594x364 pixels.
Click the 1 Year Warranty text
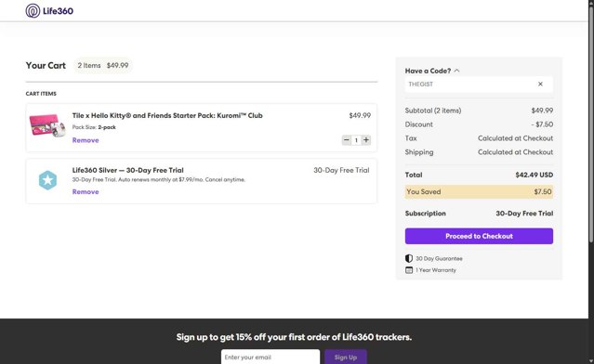(436, 270)
